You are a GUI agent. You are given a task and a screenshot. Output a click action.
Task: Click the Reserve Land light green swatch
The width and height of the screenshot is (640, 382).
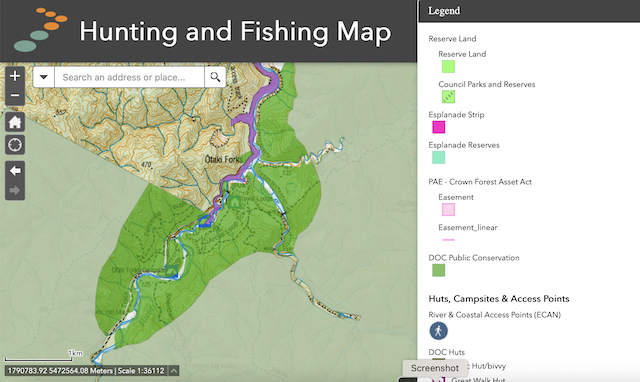(x=448, y=67)
